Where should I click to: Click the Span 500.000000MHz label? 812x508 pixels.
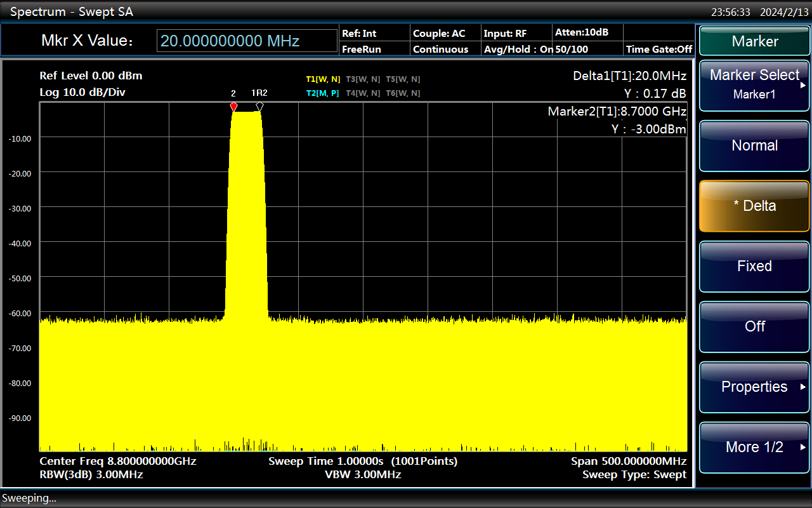629,461
